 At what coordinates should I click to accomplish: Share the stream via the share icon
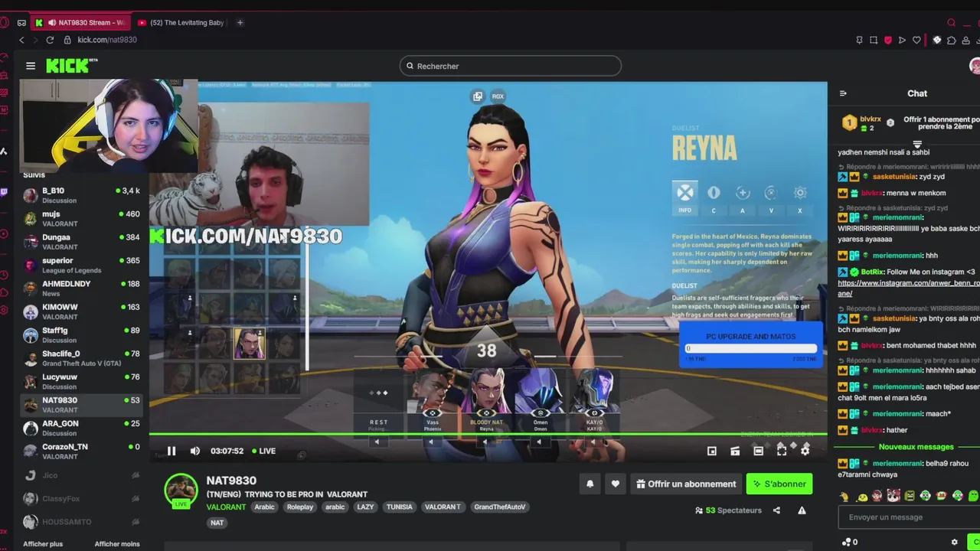776,510
